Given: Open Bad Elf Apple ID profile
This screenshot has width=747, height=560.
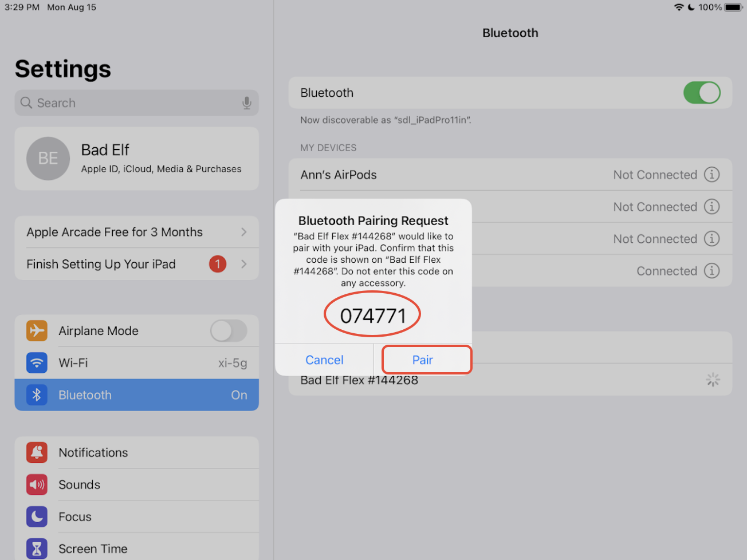Looking at the screenshot, I should click(136, 159).
